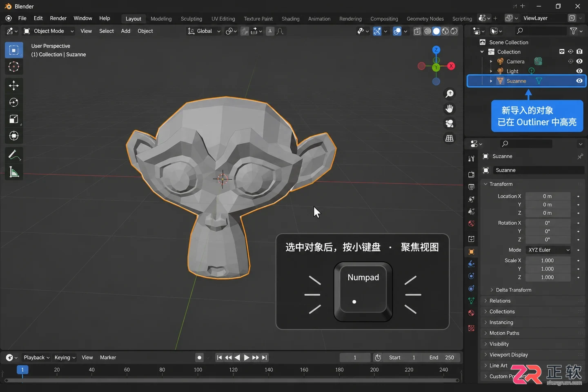Hide Suzanne in the outliner
The height and width of the screenshot is (392, 588).
pyautogui.click(x=579, y=81)
